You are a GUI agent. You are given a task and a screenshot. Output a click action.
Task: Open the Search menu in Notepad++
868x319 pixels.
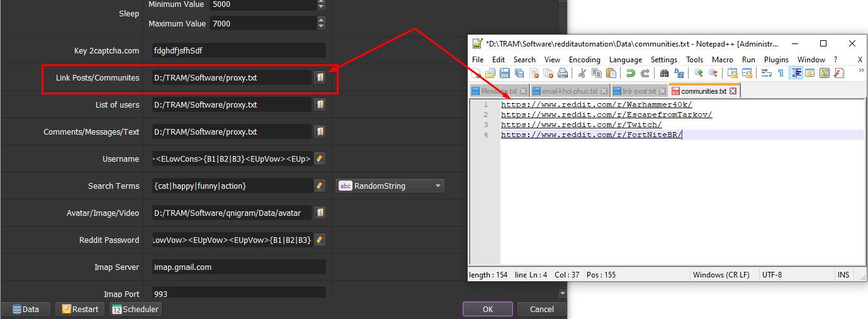click(524, 59)
